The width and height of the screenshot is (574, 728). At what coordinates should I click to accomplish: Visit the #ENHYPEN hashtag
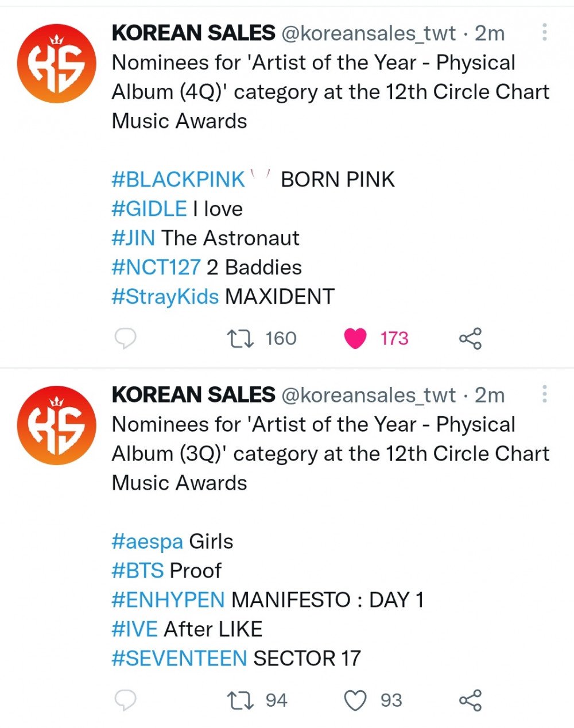coord(168,600)
